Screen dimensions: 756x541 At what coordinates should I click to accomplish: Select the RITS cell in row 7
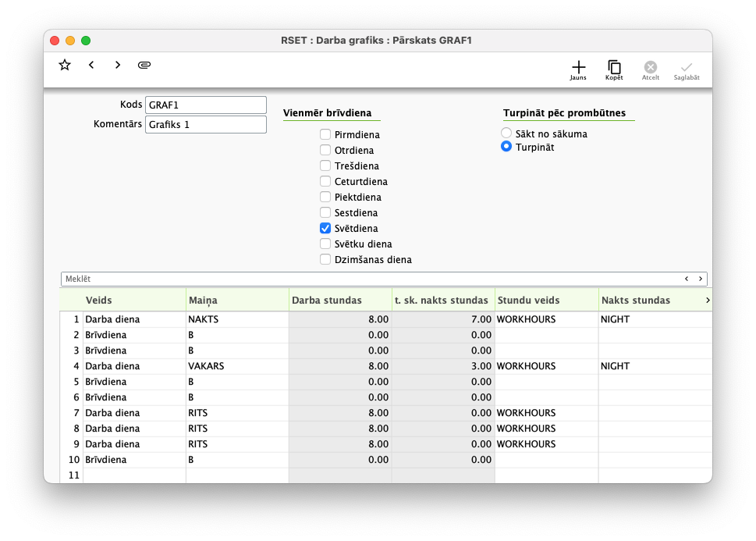[237, 413]
